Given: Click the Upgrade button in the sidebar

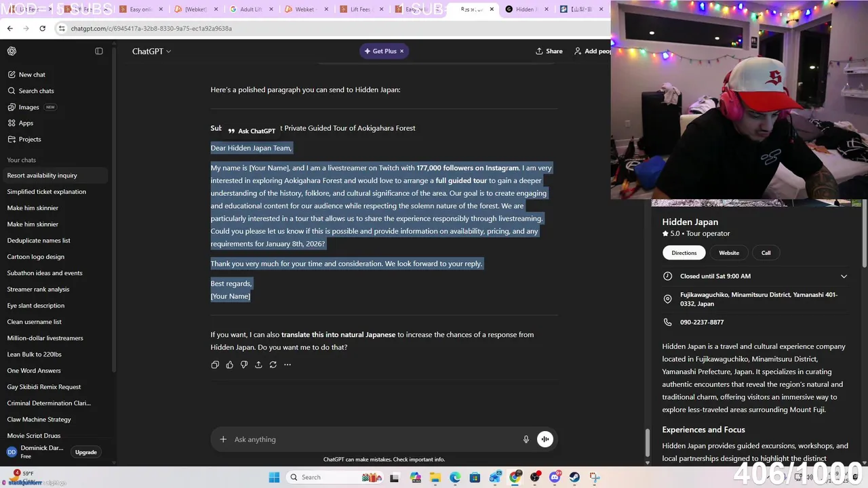Looking at the screenshot, I should pyautogui.click(x=86, y=452).
